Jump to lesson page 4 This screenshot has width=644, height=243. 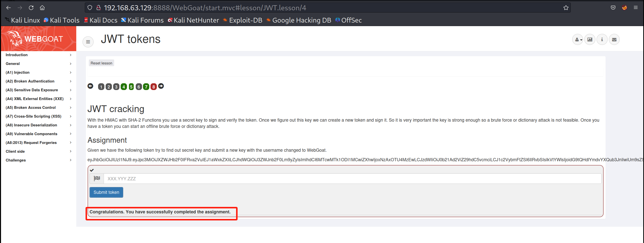(124, 87)
